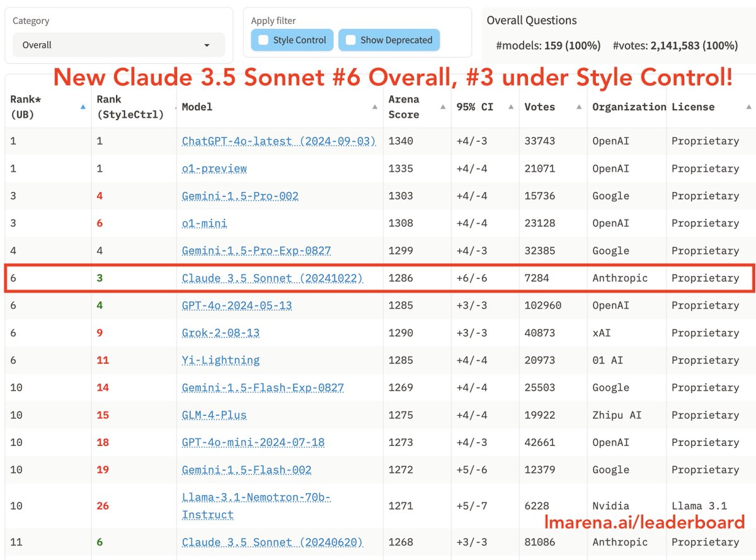Click the #votes: 2,141,583 (100%) text
The height and width of the screenshot is (560, 756).
(x=675, y=45)
